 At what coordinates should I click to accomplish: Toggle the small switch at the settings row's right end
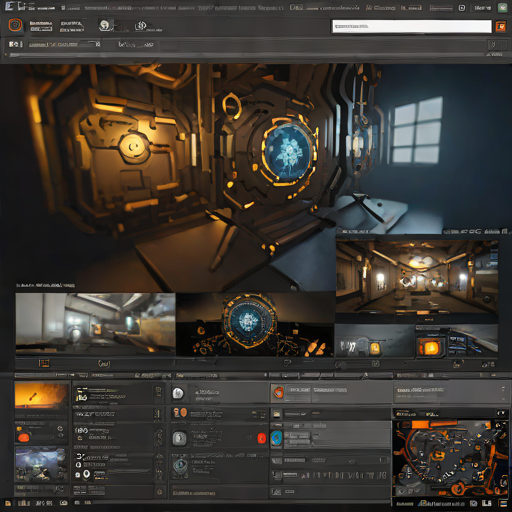click(384, 460)
